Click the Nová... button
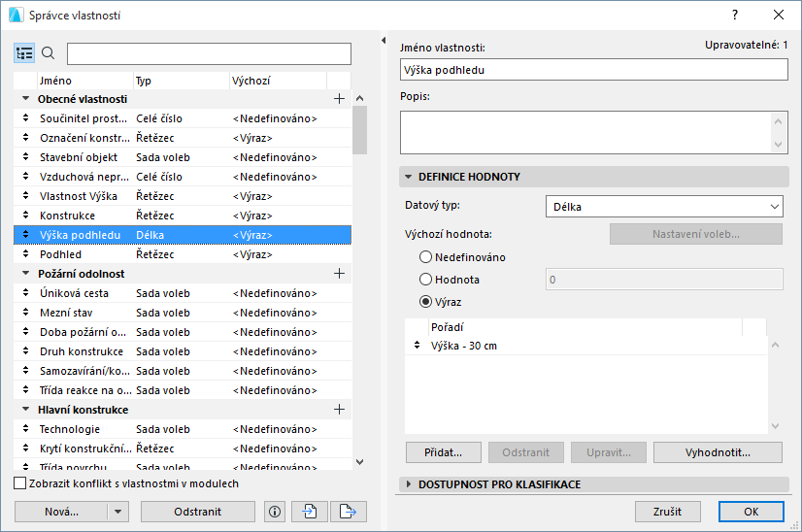 [x=61, y=512]
